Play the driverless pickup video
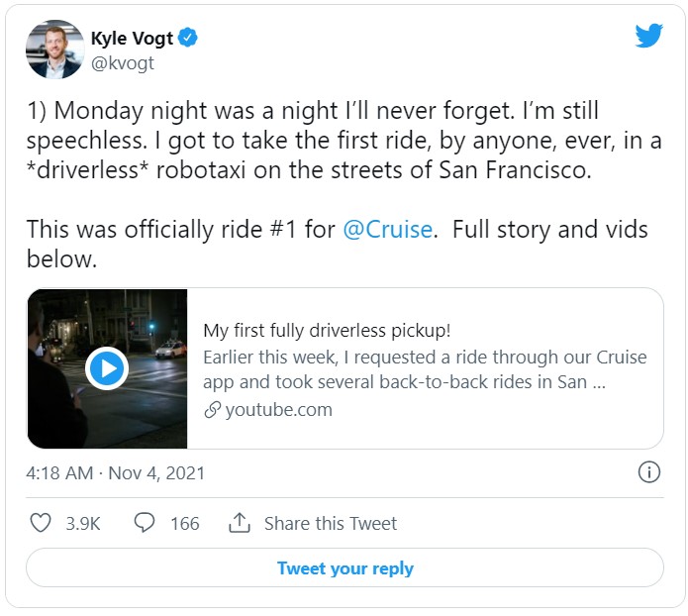The height and width of the screenshot is (616, 688). pyautogui.click(x=107, y=368)
